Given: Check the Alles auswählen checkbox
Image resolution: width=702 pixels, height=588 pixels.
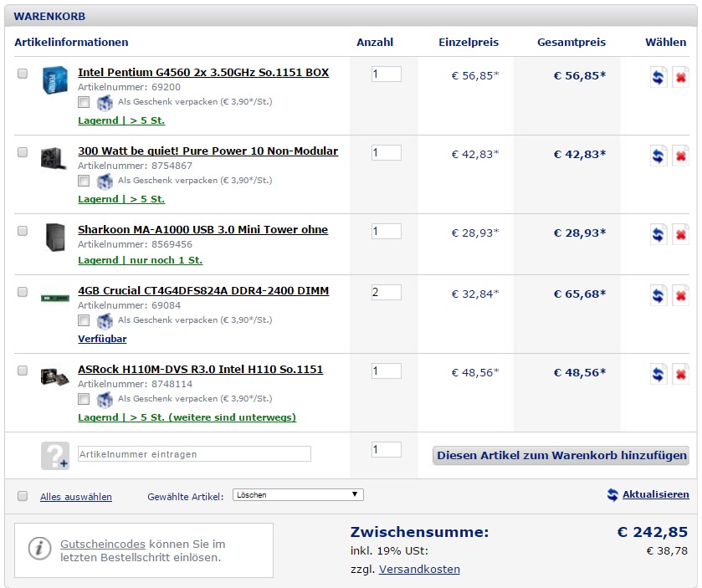Looking at the screenshot, I should click(23, 496).
